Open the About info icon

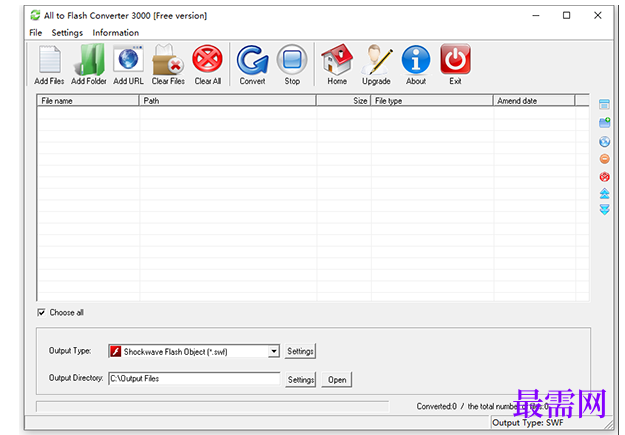point(416,60)
